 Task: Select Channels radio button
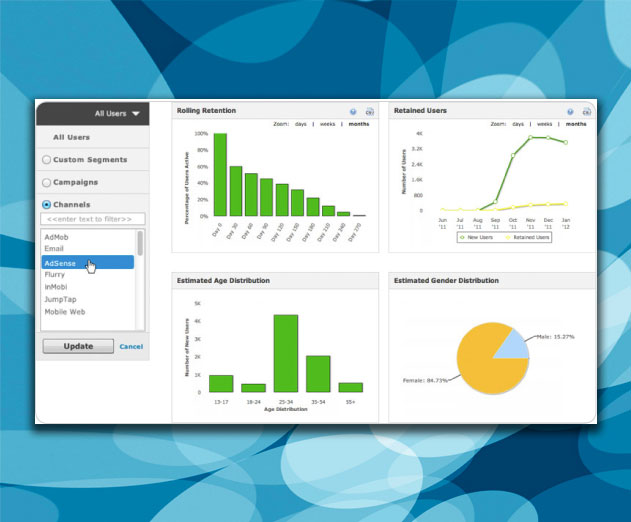click(46, 204)
